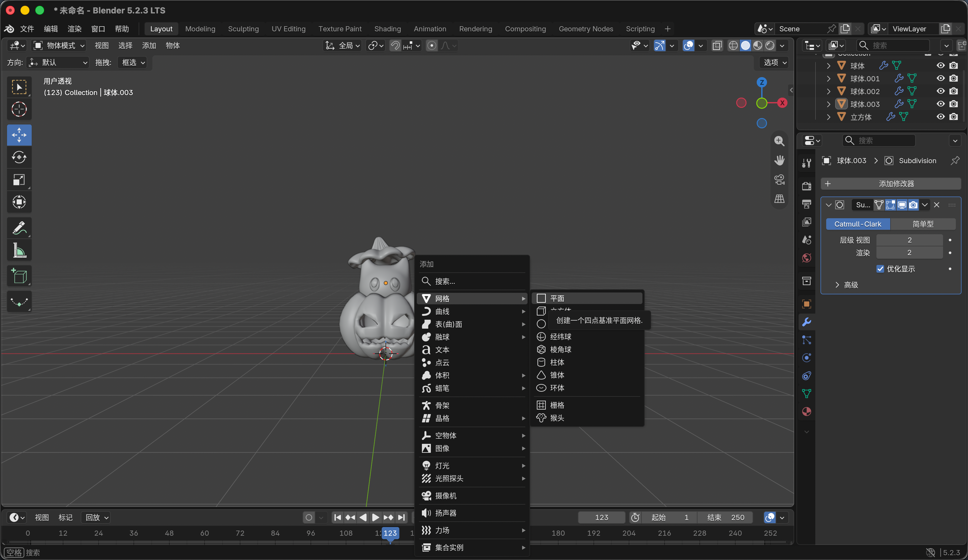This screenshot has height=560, width=968.
Task: Click 搜索... field in add menu
Action: pos(472,281)
